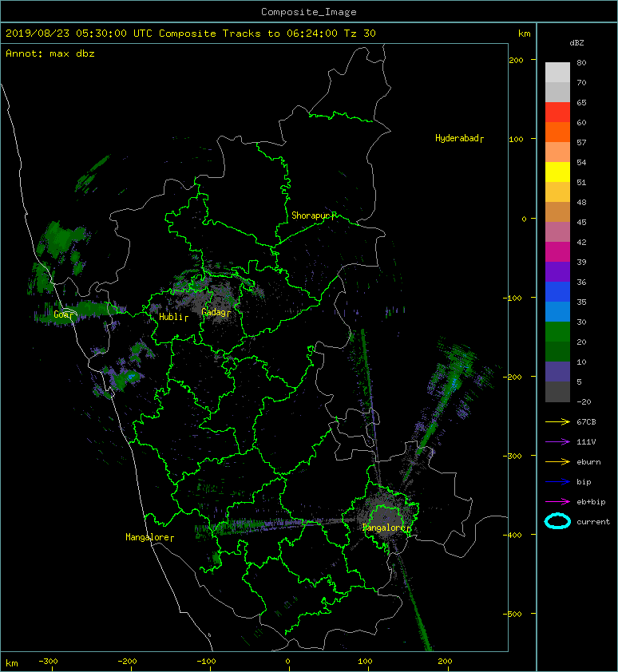Click the 'Annot: max dbz' annotation label

(50, 53)
